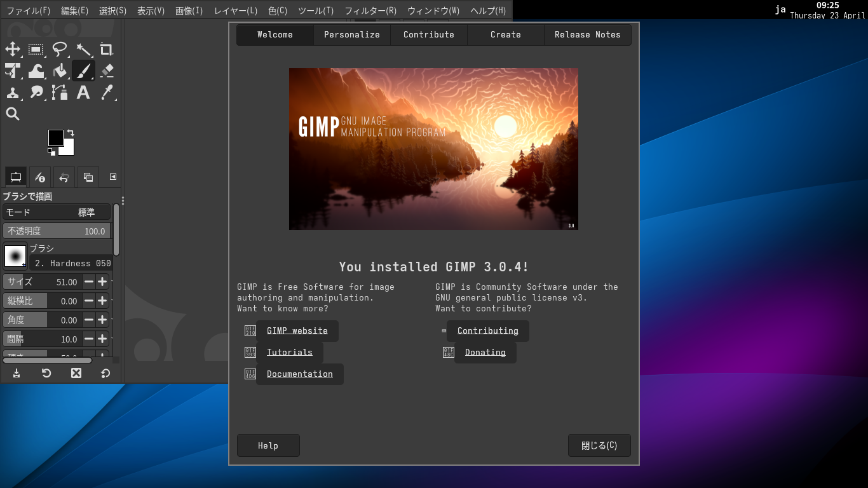Switch to the Eraser tool
This screenshot has height=488, width=868.
pos(107,71)
